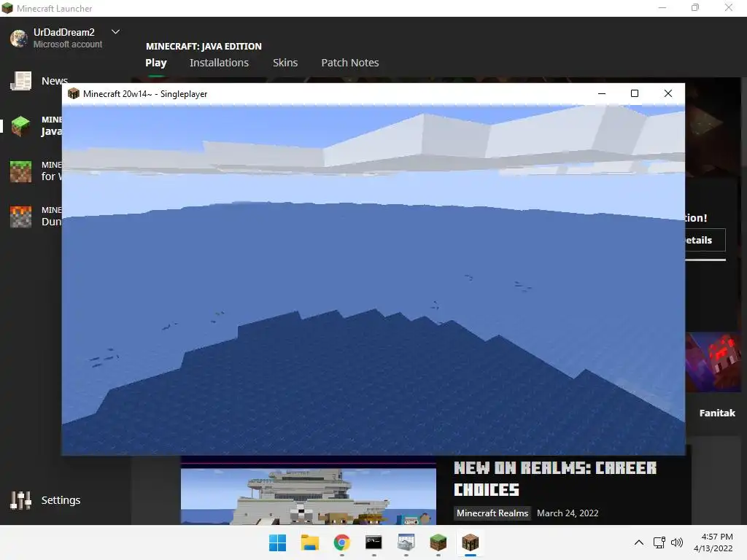The image size is (747, 560).
Task: Show hidden system tray icons chevron
Action: pyautogui.click(x=639, y=542)
